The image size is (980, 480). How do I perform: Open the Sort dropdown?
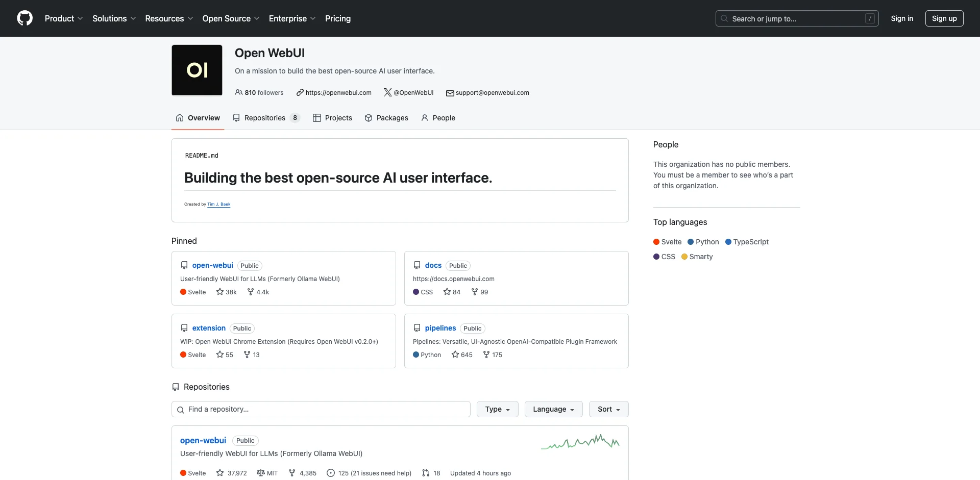[609, 409]
